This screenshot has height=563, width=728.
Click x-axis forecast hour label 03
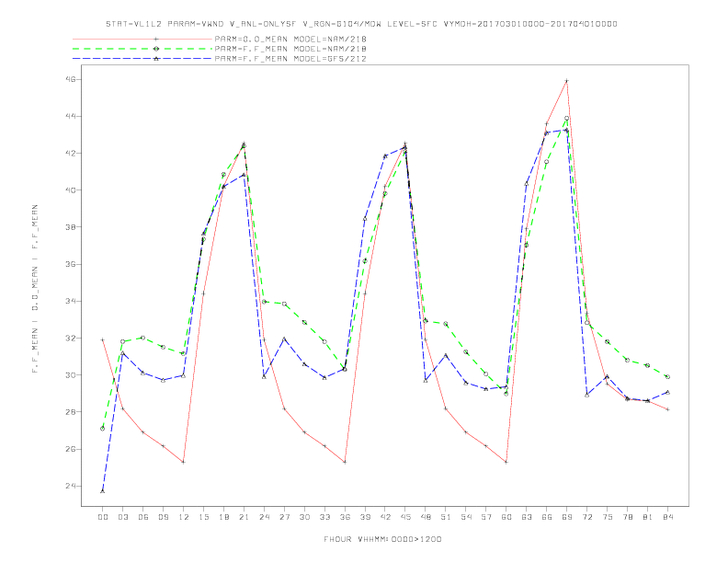(x=122, y=517)
